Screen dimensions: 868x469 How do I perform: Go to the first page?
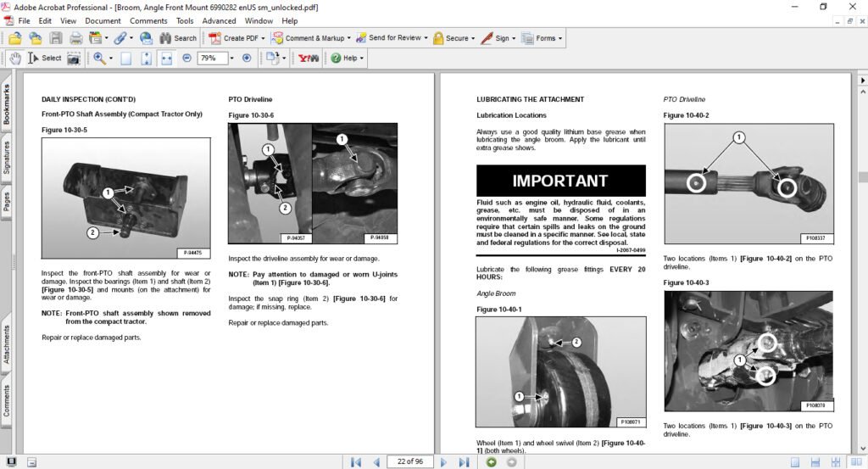(357, 462)
